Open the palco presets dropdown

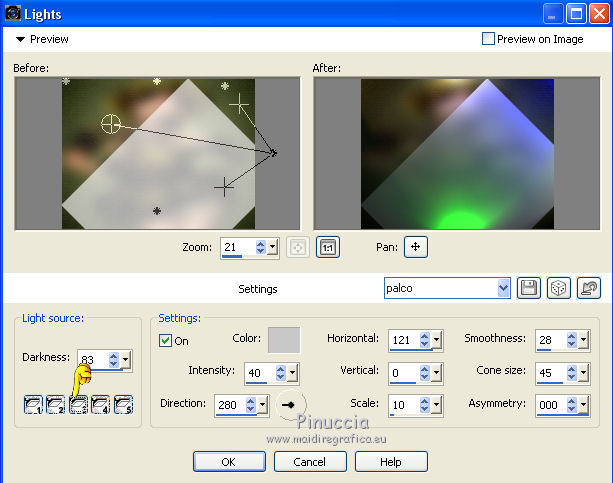(504, 288)
